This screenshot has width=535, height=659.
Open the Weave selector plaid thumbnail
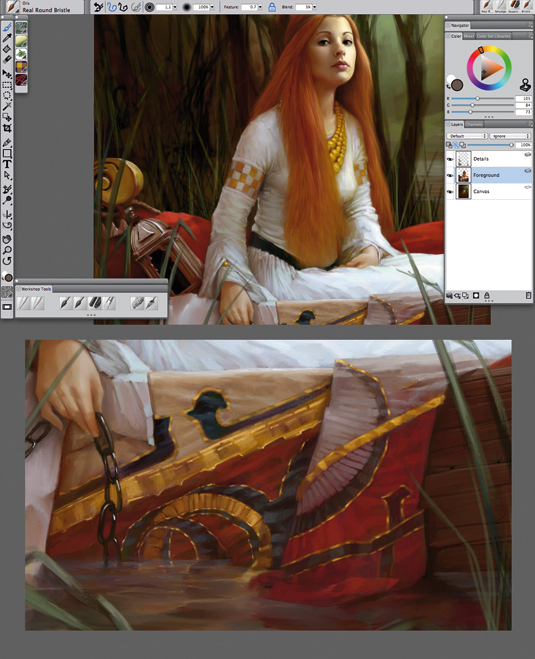(21, 66)
